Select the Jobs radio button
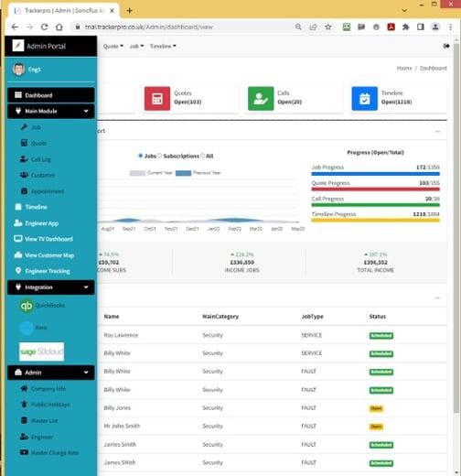461x476 pixels. point(140,156)
